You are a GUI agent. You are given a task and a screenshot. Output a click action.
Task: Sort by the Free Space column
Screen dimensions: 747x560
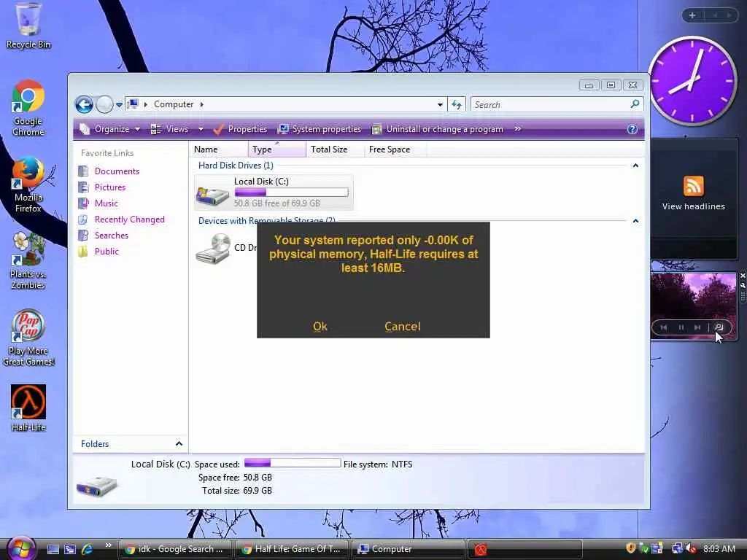(395, 149)
